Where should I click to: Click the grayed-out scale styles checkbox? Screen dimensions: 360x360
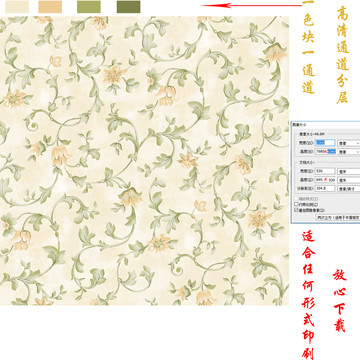click(x=296, y=199)
